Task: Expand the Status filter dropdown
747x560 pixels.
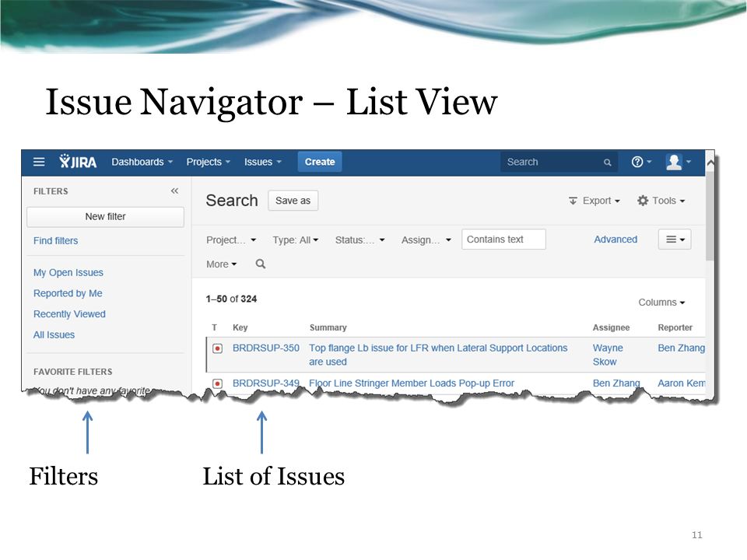Action: pos(359,240)
